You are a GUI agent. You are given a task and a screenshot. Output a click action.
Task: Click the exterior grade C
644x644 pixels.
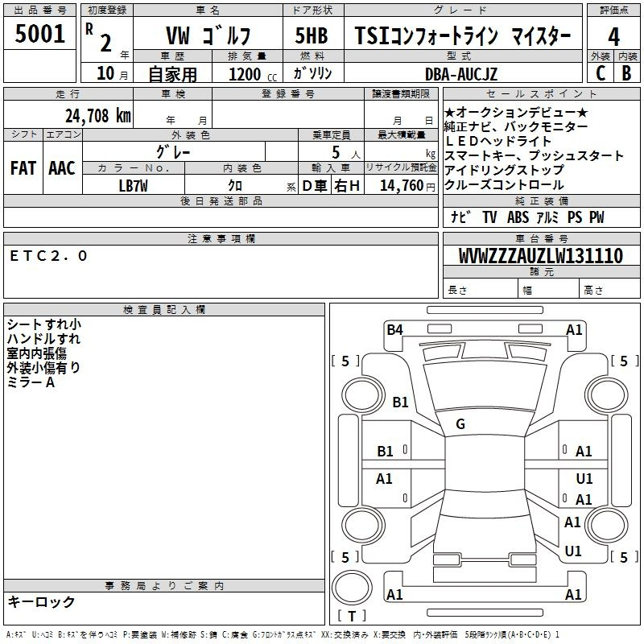pos(601,73)
